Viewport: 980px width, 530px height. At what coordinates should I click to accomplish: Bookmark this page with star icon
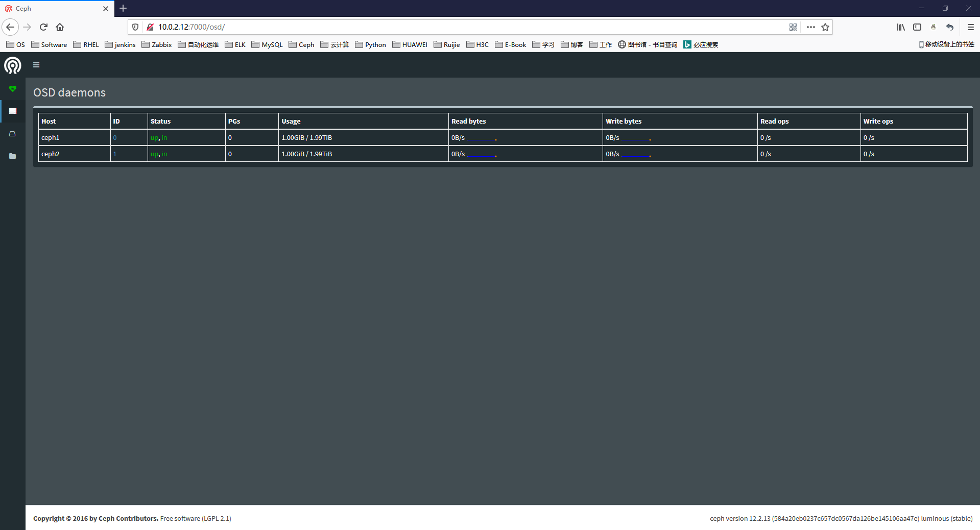click(x=825, y=27)
